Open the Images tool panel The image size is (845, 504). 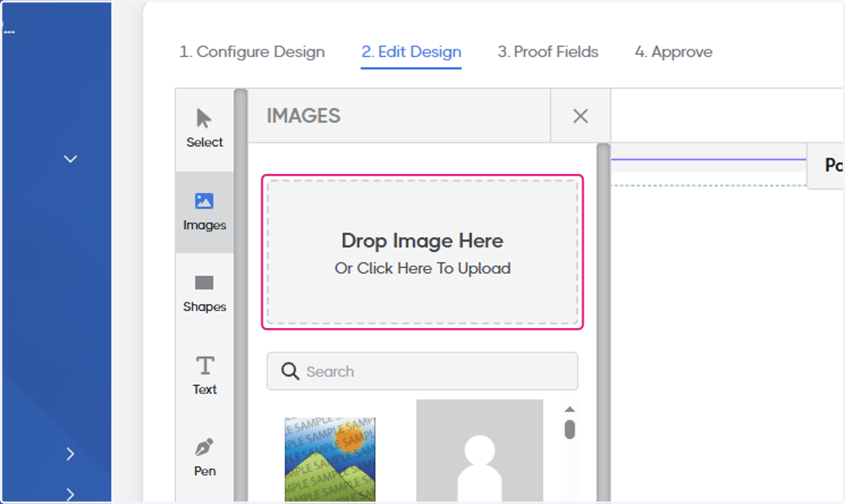[204, 213]
